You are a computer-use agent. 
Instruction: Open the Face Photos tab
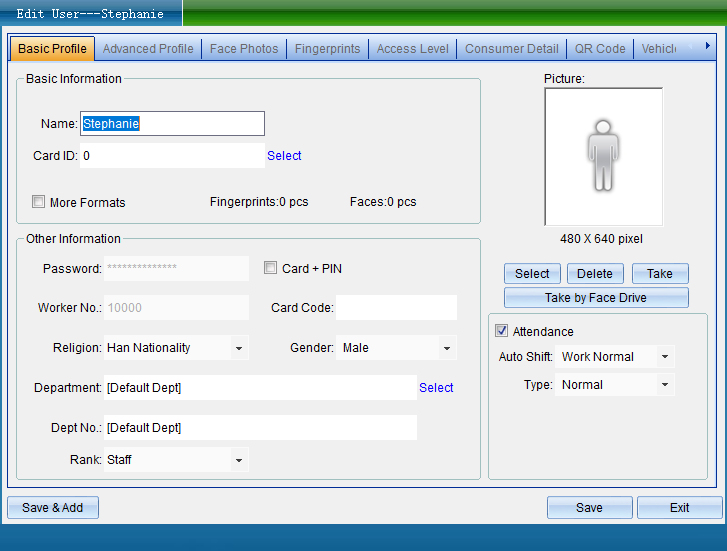(x=244, y=49)
